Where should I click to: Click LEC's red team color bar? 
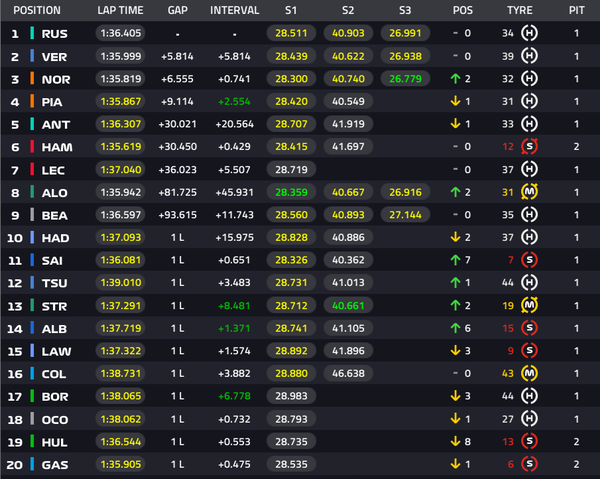pos(32,169)
